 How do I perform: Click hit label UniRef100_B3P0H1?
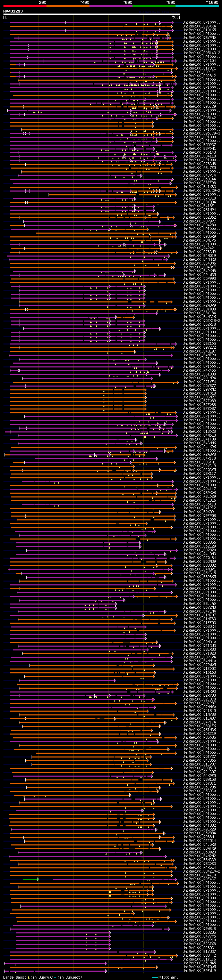tap(199, 148)
